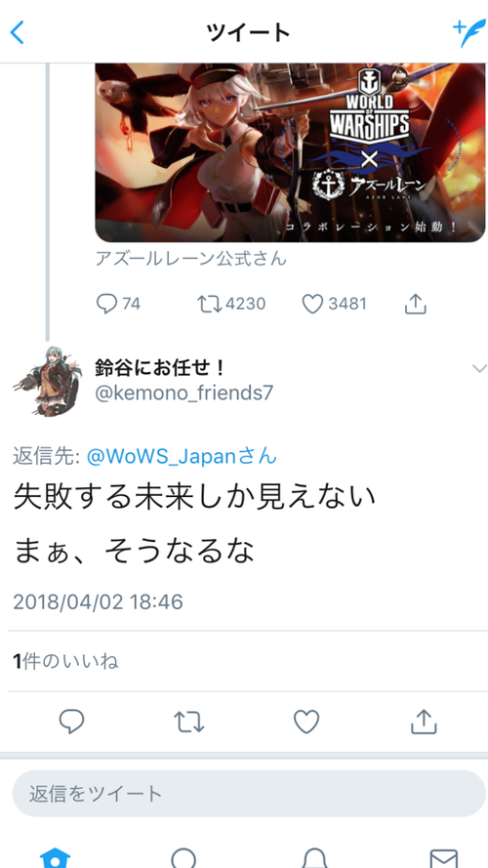The image size is (488, 868).
Task: Switch to the Search tab
Action: click(x=183, y=857)
